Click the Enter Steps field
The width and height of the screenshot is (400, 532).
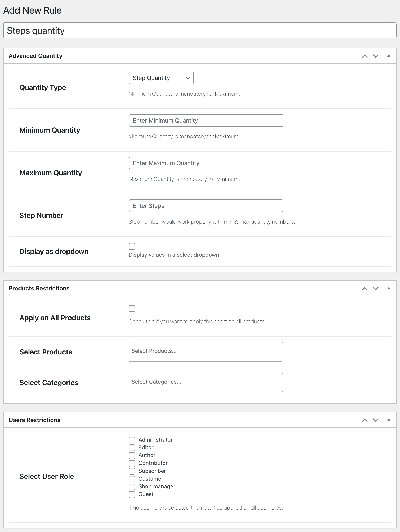206,206
